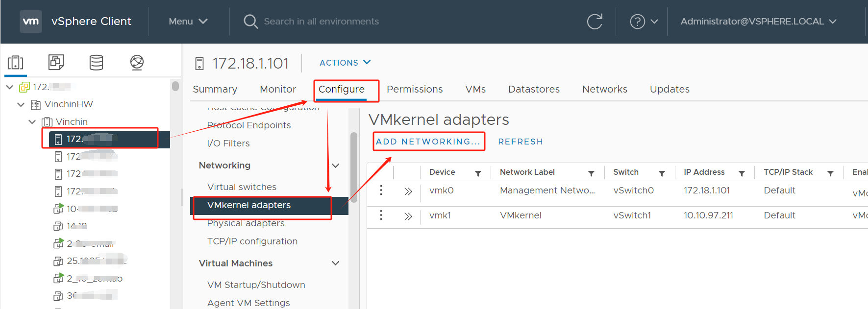Collapse the Virtual Machines section
Image resolution: width=868 pixels, height=309 pixels.
[336, 263]
